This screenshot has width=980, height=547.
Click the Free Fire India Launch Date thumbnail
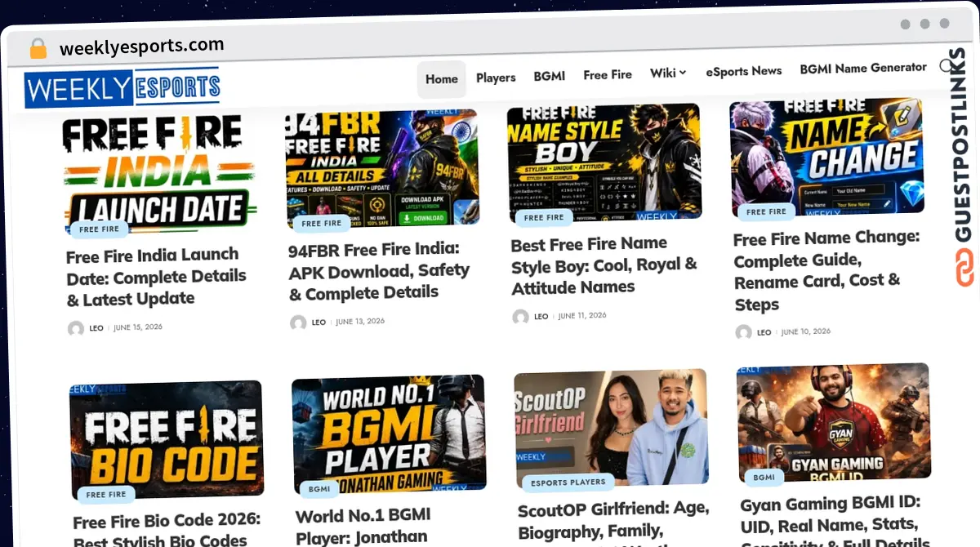point(159,173)
